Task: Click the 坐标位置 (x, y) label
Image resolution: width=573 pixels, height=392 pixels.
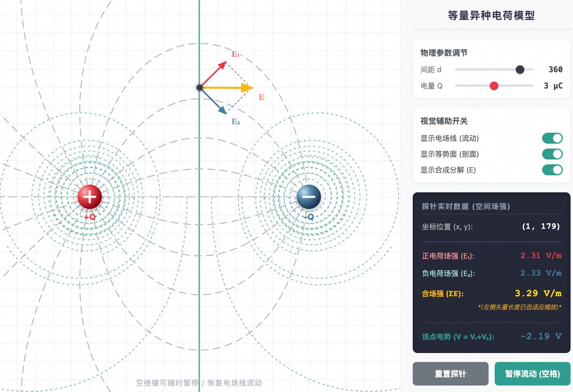Action: [x=447, y=227]
